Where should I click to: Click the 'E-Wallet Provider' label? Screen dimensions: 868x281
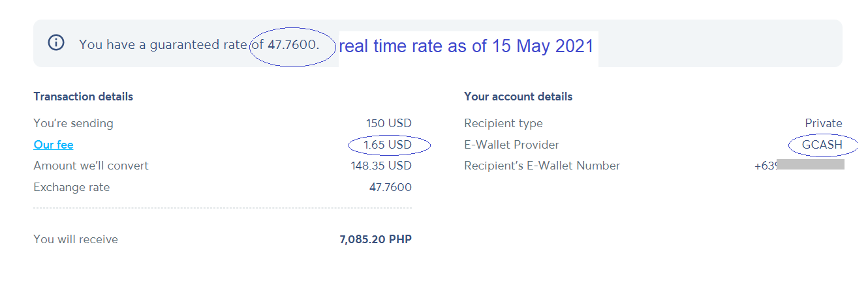(512, 145)
